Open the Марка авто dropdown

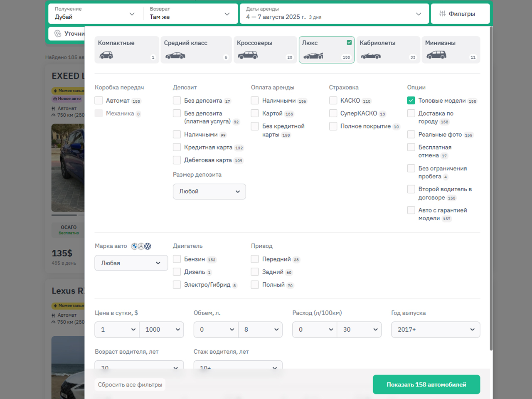coord(131,263)
